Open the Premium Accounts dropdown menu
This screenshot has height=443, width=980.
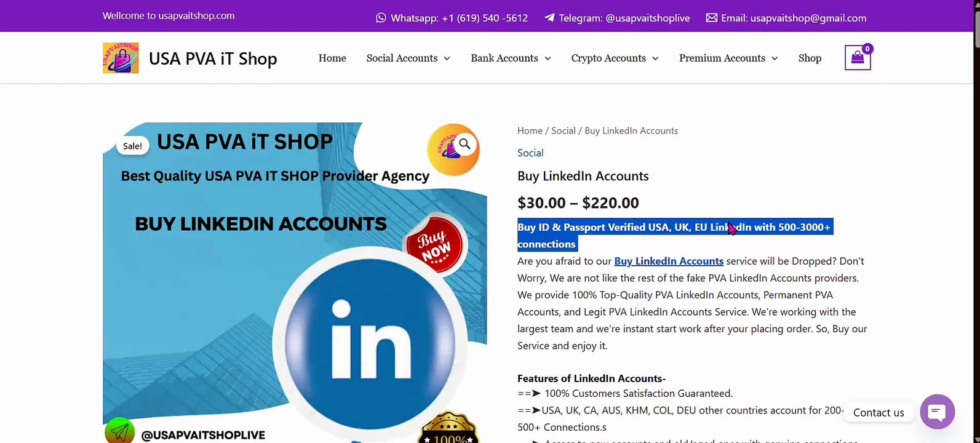[x=728, y=58]
